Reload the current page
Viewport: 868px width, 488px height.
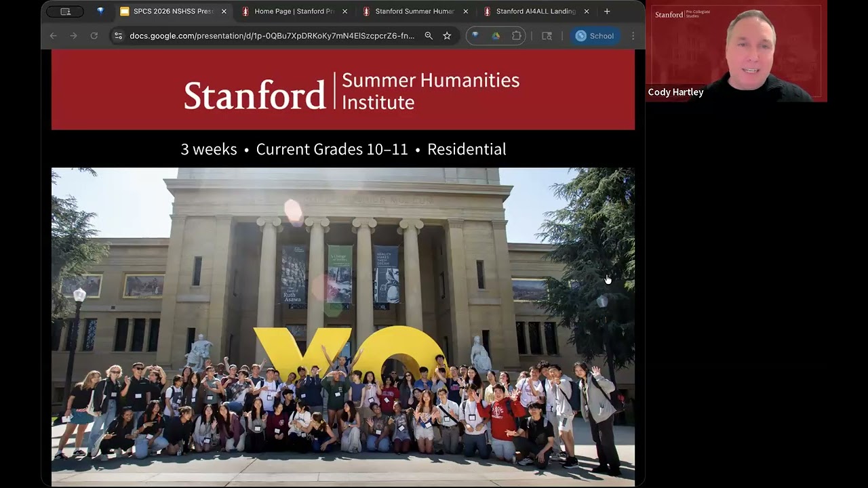(94, 36)
